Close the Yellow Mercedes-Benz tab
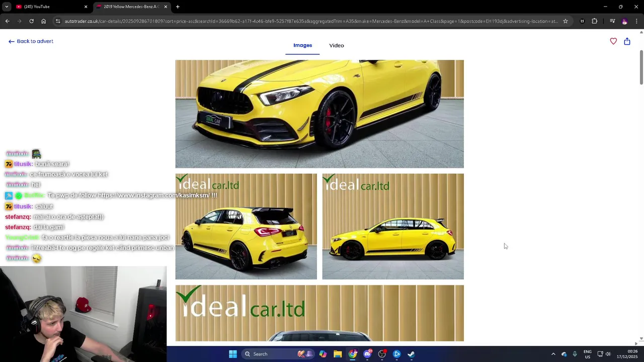Viewport: 644px width, 362px height. pyautogui.click(x=166, y=7)
